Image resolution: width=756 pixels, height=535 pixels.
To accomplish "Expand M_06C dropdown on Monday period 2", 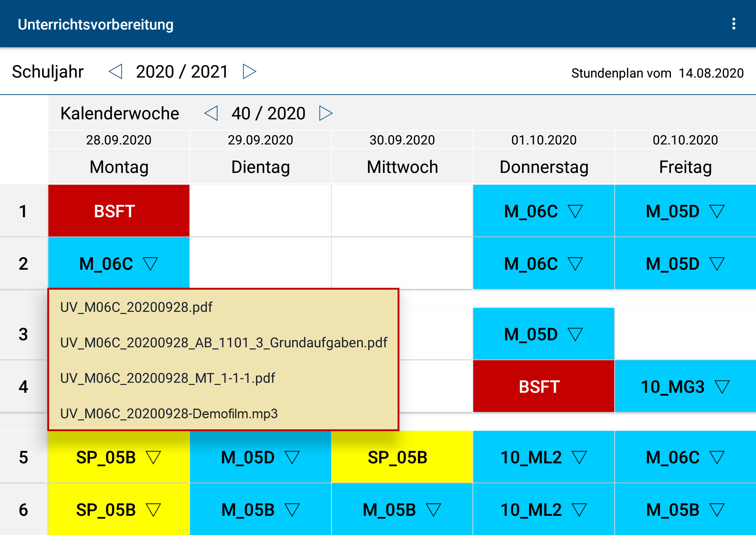I will [x=151, y=264].
